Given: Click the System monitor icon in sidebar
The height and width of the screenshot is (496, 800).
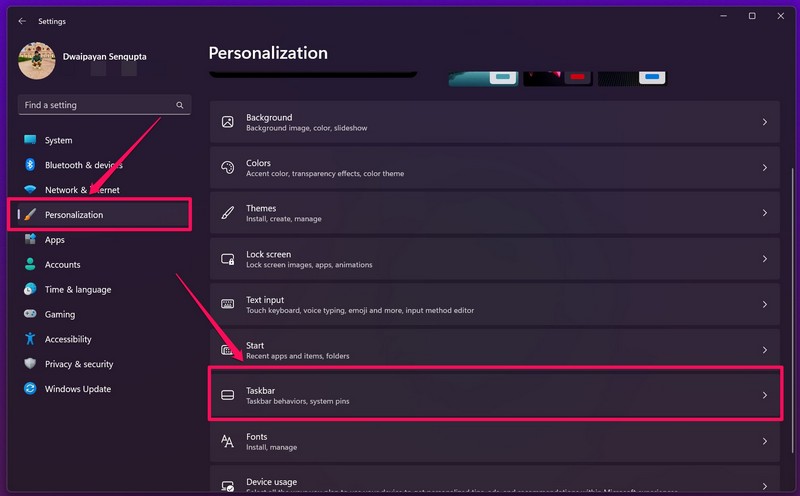Looking at the screenshot, I should tap(30, 140).
